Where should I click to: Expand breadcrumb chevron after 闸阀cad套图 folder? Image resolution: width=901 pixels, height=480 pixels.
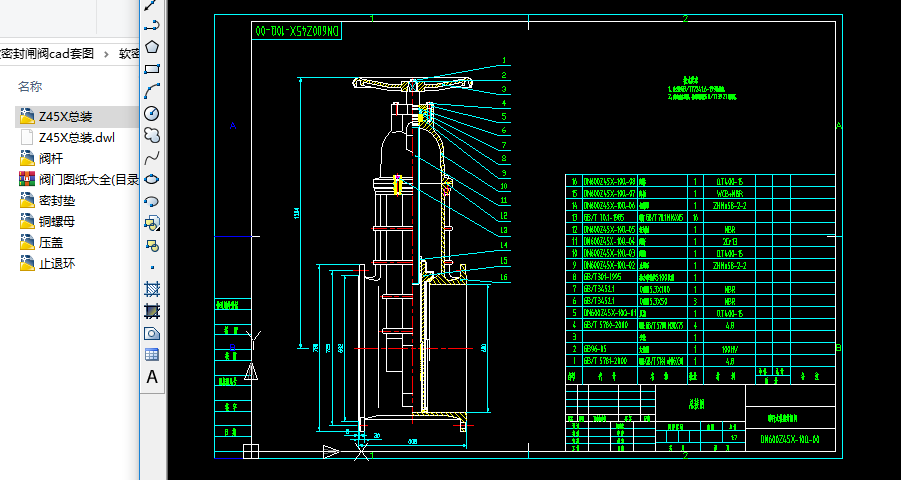click(x=106, y=54)
